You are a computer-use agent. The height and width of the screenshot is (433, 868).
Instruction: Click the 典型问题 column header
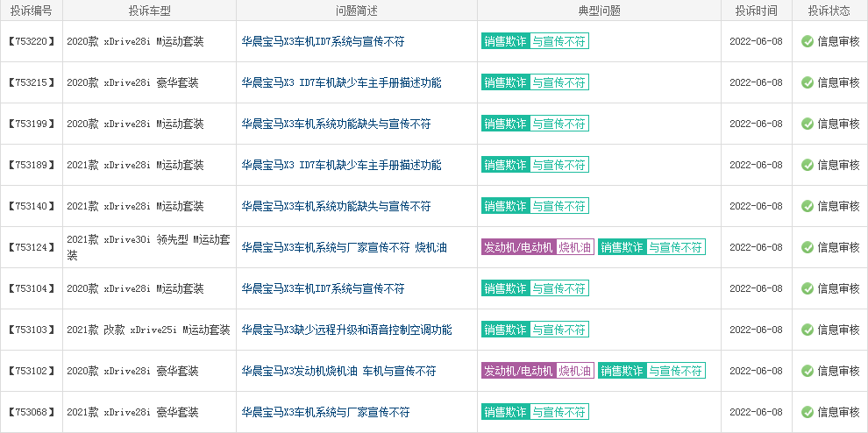pyautogui.click(x=599, y=11)
